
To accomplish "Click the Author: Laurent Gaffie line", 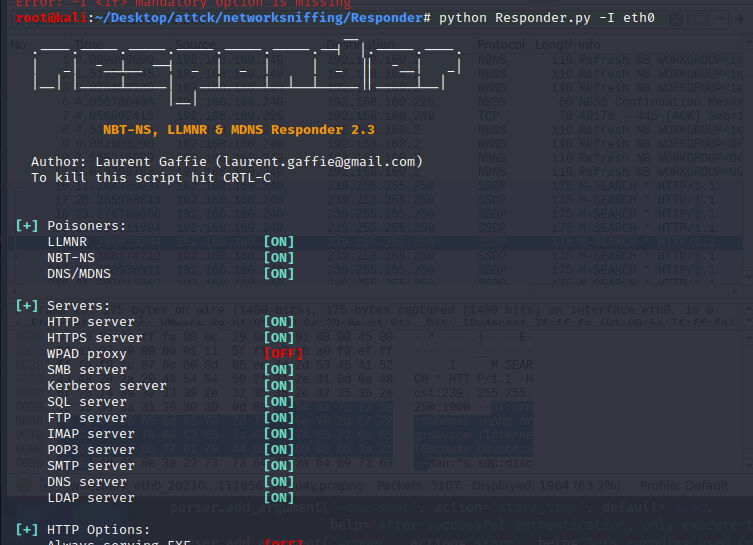I will 227,161.
